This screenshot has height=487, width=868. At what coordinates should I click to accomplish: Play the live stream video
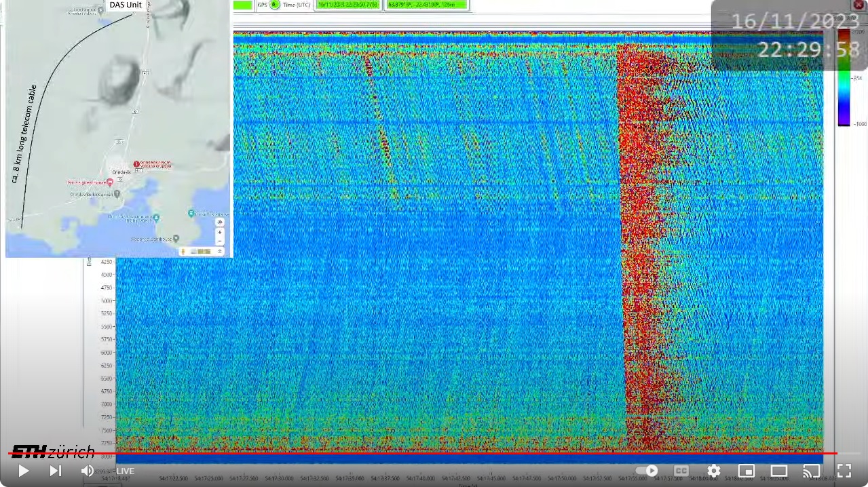coord(23,471)
